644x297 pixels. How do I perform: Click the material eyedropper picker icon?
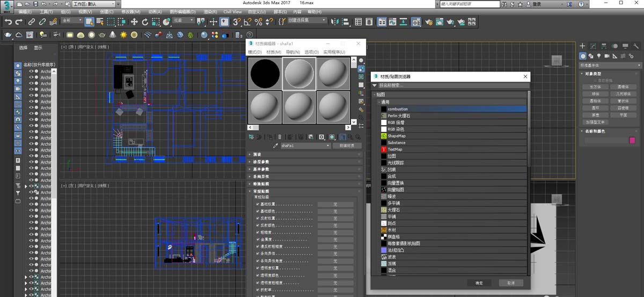coord(276,146)
